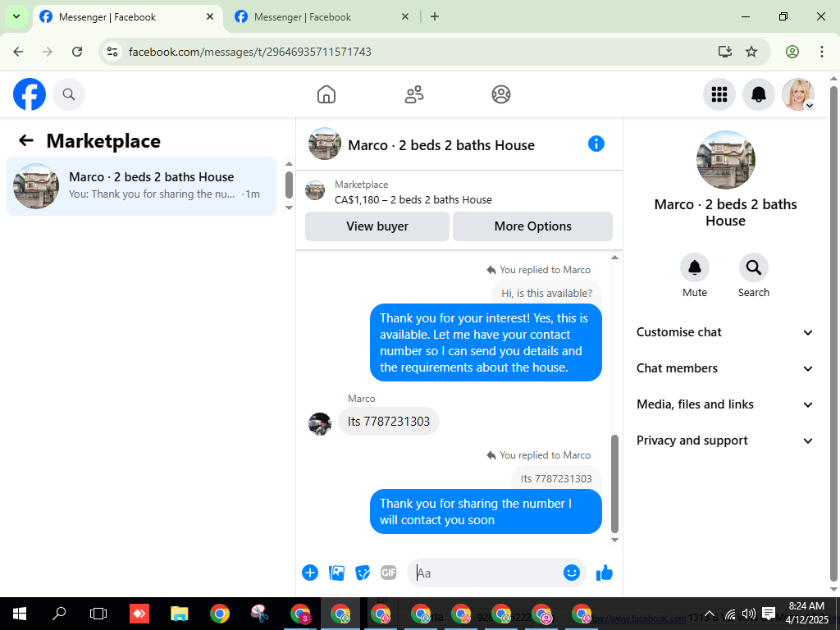Image resolution: width=840 pixels, height=630 pixels.
Task: Show hidden system tray icons chevron
Action: pyautogui.click(x=710, y=614)
